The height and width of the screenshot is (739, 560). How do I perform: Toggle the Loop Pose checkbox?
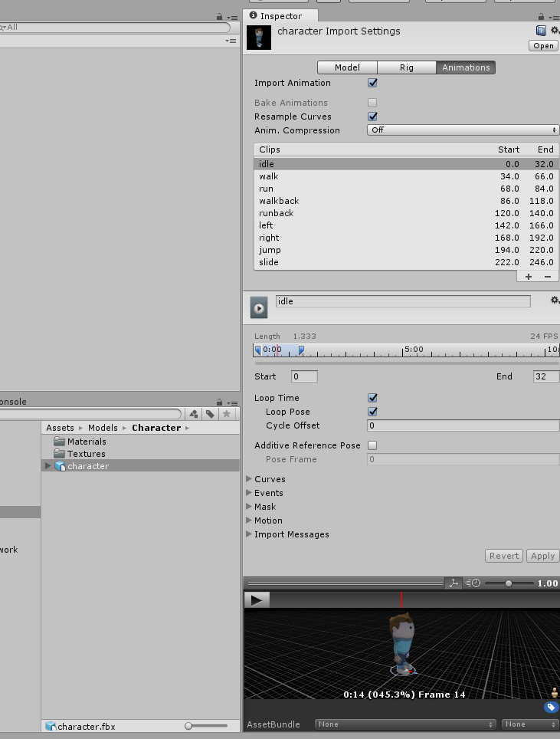[x=372, y=412]
